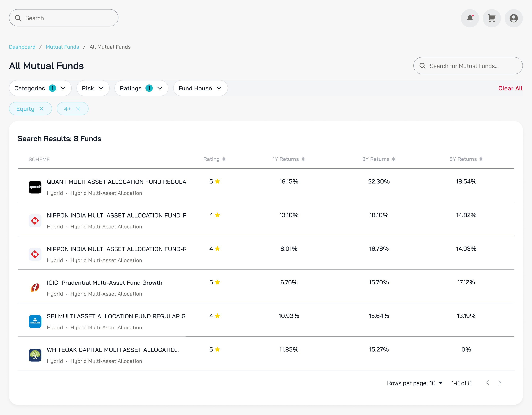This screenshot has height=415, width=532.
Task: Click the All Mutual Funds breadcrumb text
Action: click(x=110, y=47)
